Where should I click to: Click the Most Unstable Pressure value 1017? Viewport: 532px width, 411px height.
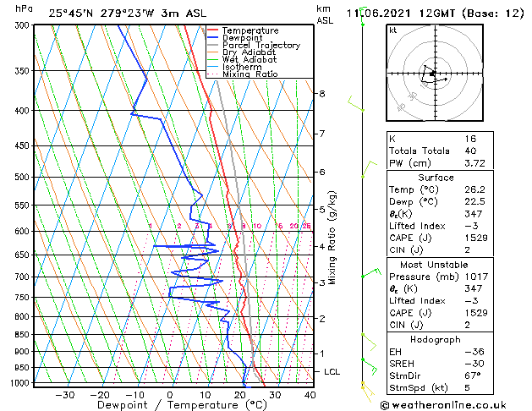(476, 277)
